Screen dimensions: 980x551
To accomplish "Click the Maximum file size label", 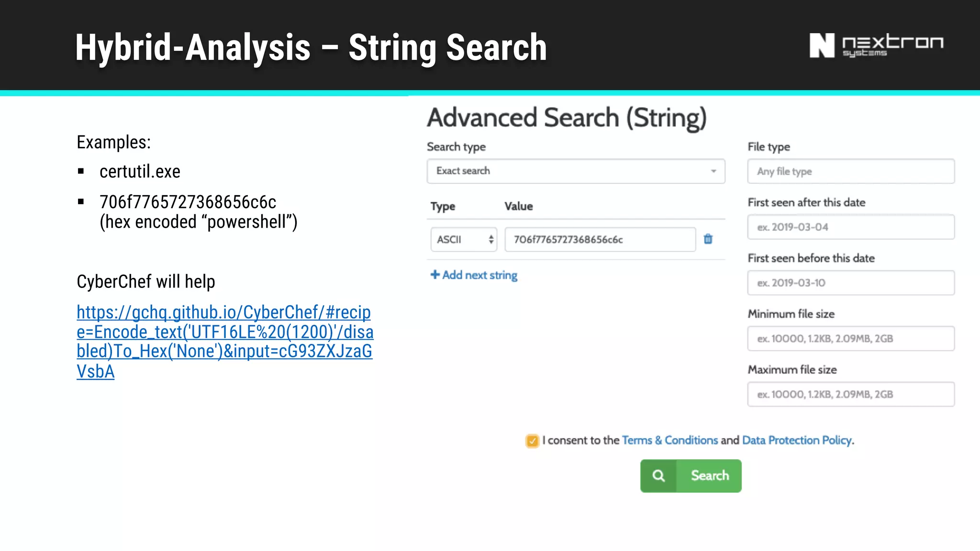I will click(792, 370).
